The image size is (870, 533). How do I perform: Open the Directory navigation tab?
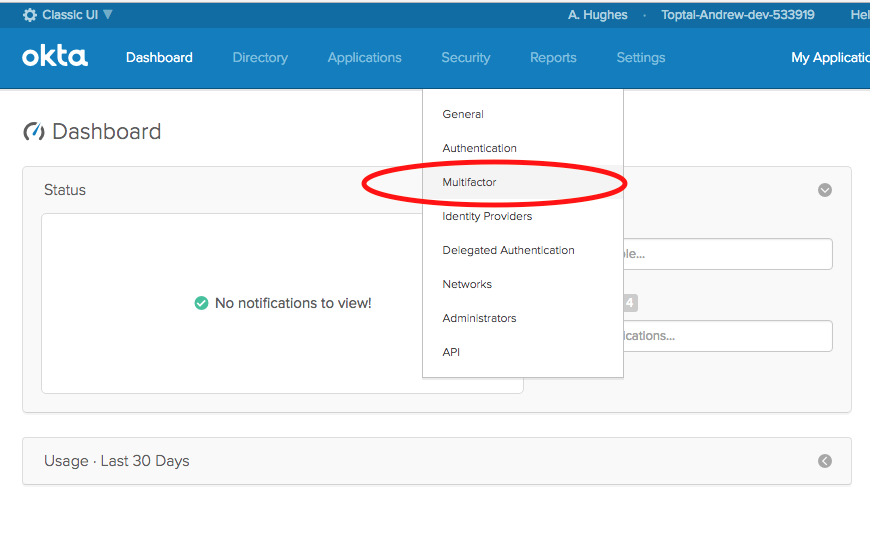(x=260, y=57)
